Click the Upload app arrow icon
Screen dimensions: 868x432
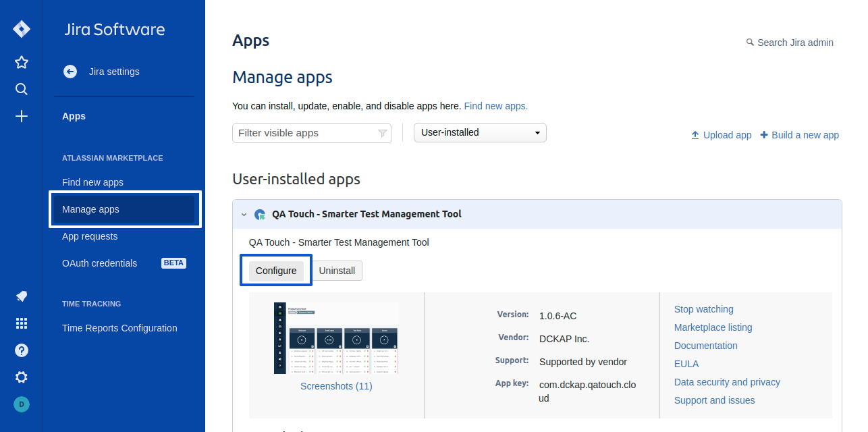coord(695,135)
